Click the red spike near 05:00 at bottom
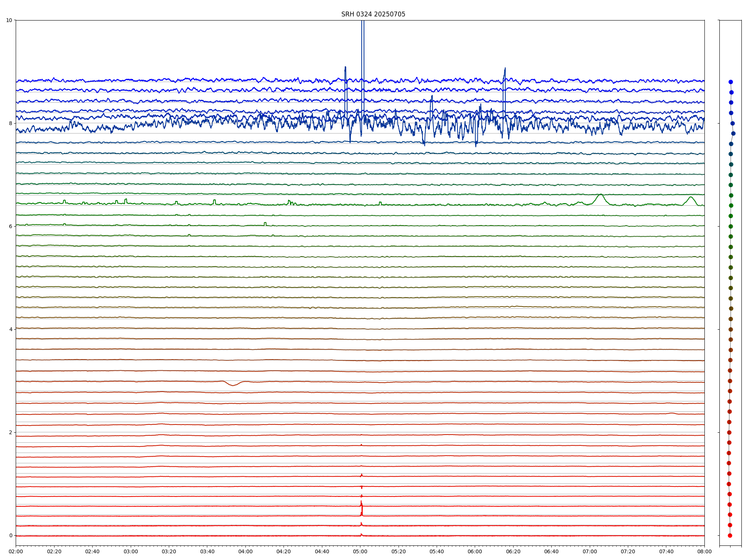Screen dimensions: 747x560 [362, 508]
